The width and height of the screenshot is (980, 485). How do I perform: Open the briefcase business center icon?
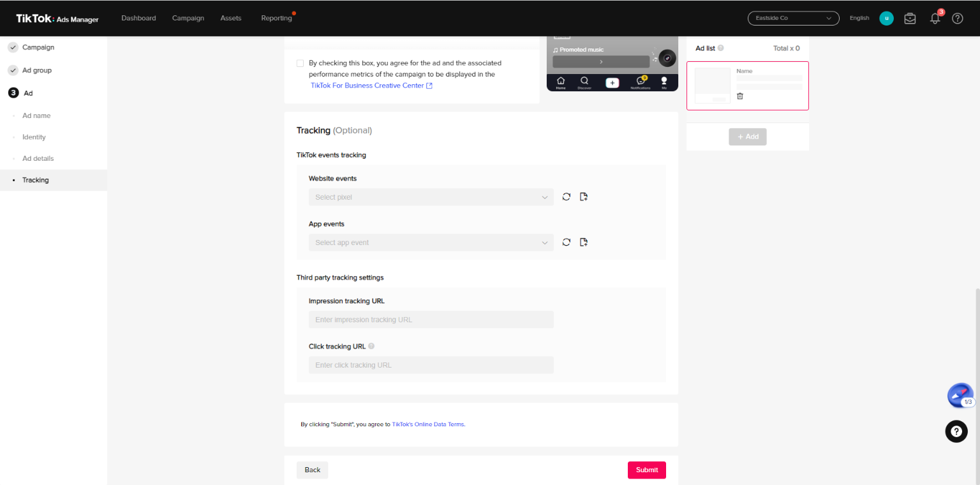910,19
